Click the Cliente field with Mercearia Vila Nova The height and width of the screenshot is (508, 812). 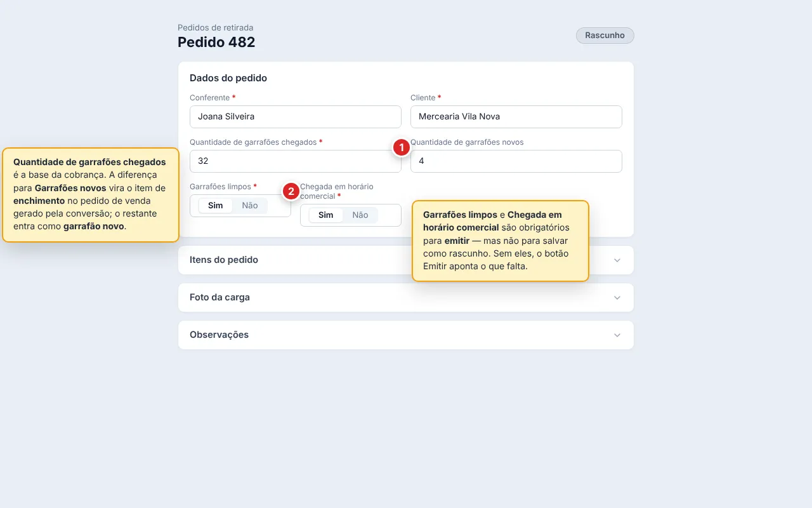tap(516, 117)
